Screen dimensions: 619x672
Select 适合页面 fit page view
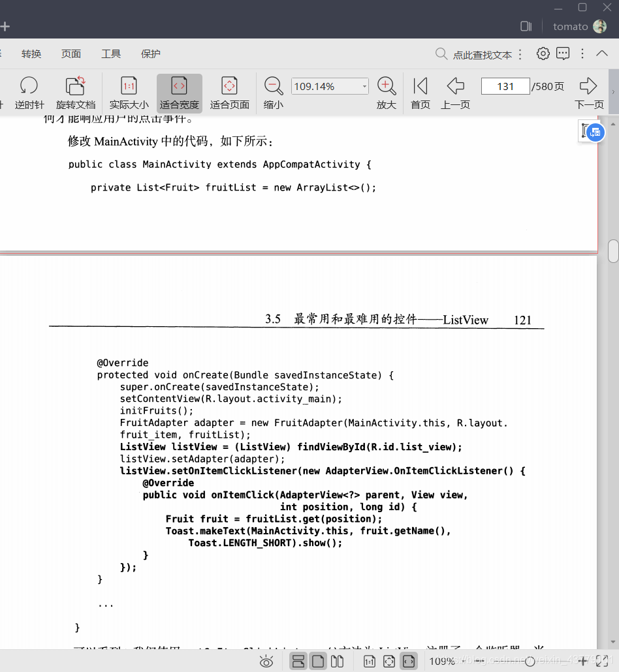point(229,93)
